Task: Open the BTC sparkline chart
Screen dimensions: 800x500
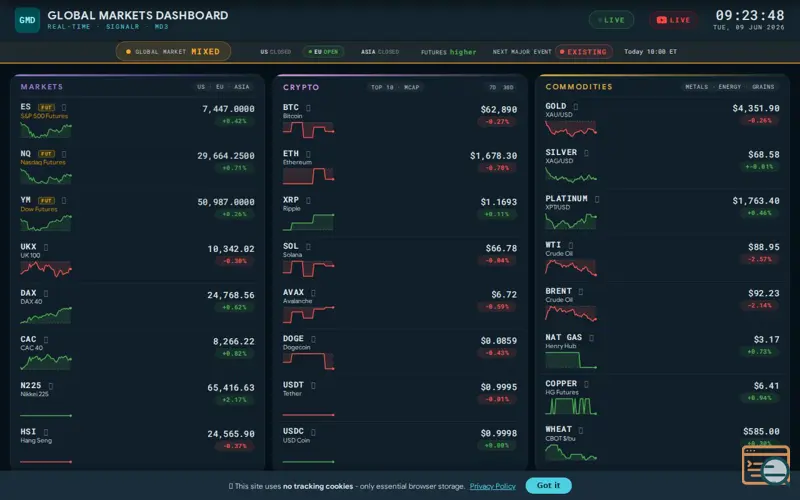Action: 308,130
